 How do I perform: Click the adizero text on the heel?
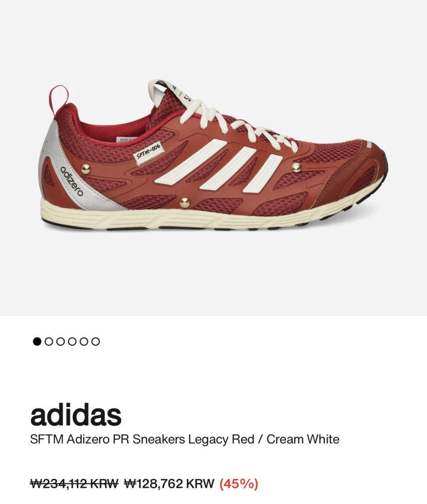coord(72,181)
